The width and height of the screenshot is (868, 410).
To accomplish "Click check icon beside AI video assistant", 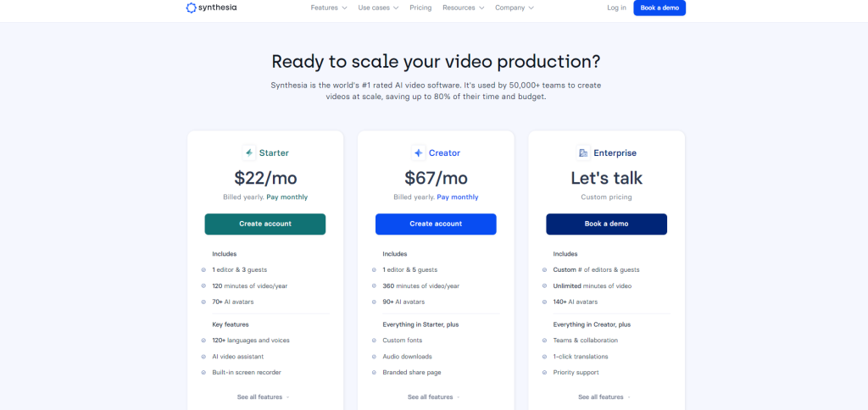I will click(203, 357).
